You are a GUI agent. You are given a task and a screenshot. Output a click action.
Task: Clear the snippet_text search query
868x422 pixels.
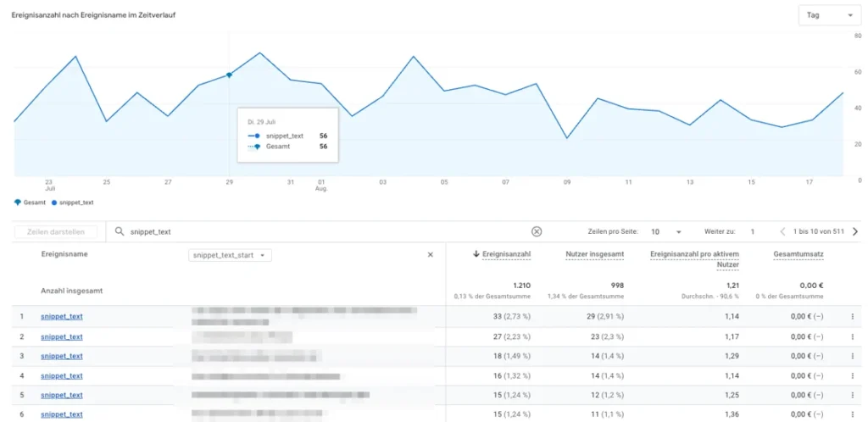click(x=536, y=231)
